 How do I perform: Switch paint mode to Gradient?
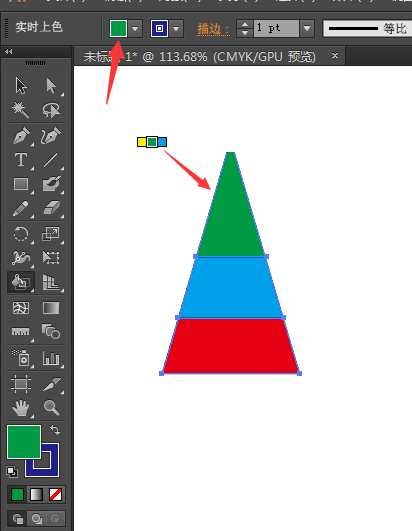(37, 495)
